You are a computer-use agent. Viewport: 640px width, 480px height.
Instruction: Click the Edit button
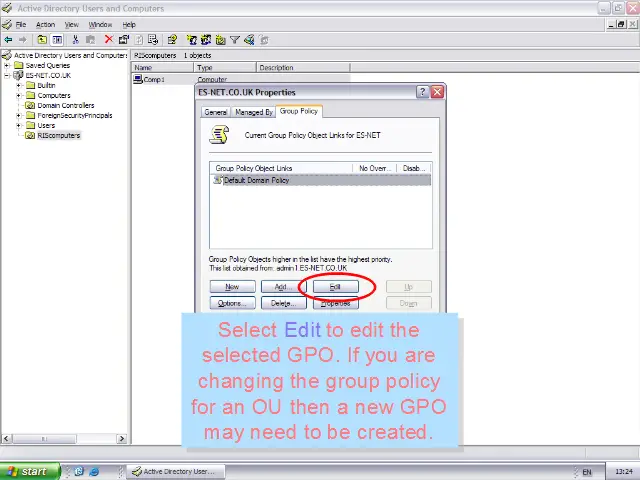tap(335, 287)
